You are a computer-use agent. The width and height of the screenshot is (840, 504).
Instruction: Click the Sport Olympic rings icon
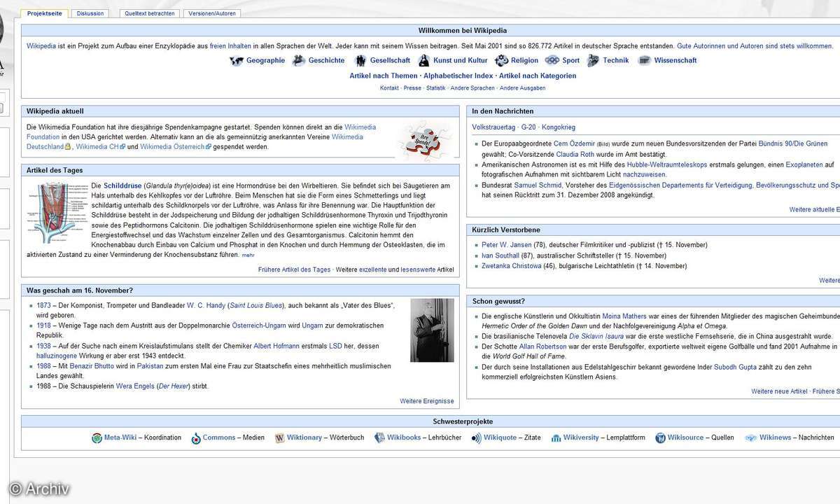(x=552, y=60)
